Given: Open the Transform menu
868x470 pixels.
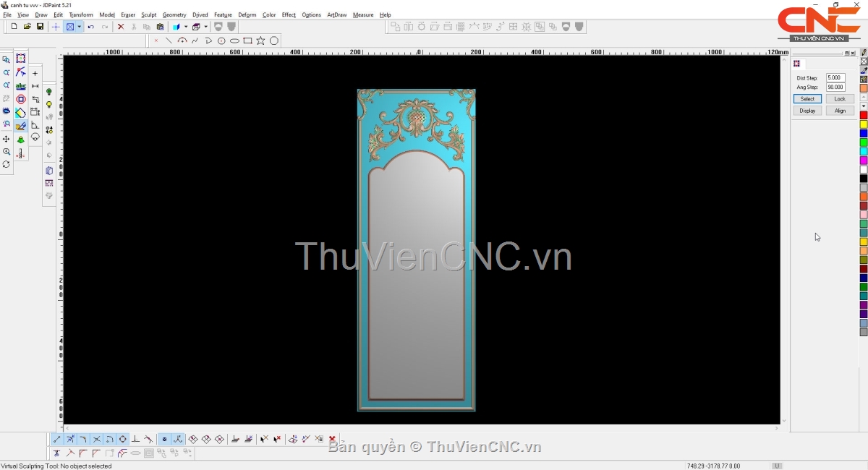Looking at the screenshot, I should click(81, 14).
